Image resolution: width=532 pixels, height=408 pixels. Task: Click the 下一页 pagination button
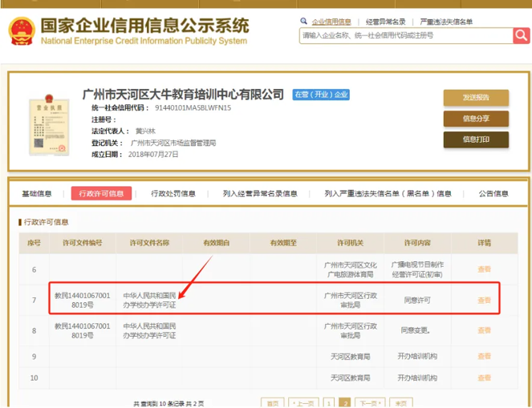point(370,403)
